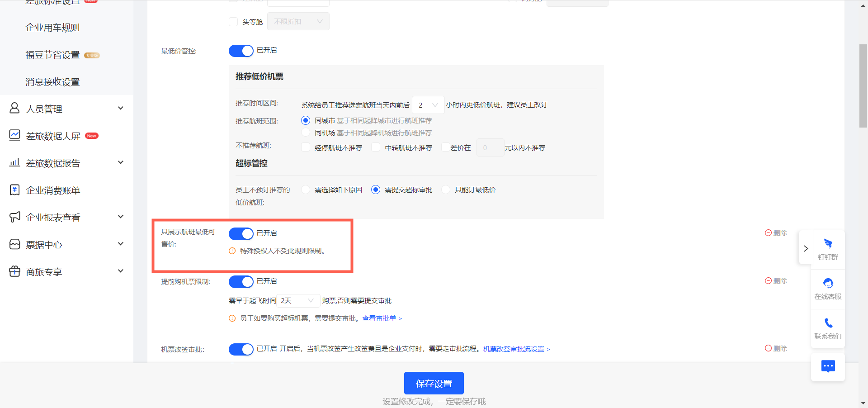Click the 联系我们 phone icon
This screenshot has width=868, height=408.
point(828,323)
